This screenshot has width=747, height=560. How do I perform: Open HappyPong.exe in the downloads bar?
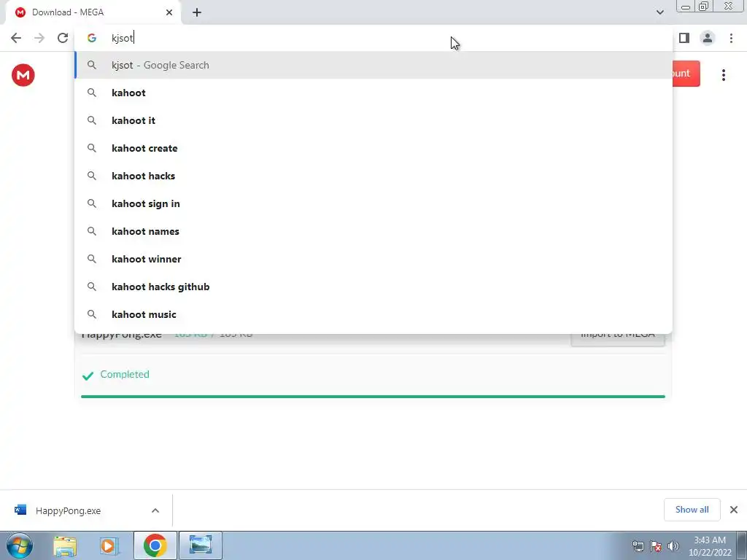(68, 510)
